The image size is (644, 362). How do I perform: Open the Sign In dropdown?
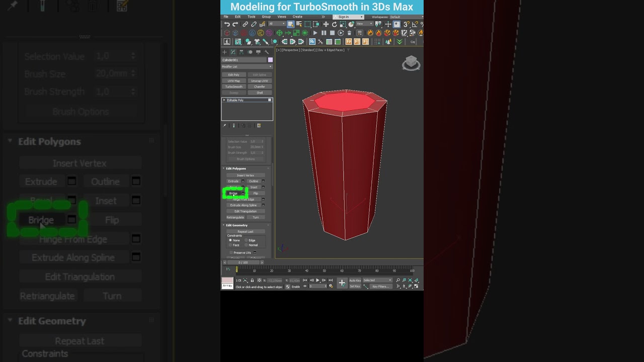click(x=348, y=17)
